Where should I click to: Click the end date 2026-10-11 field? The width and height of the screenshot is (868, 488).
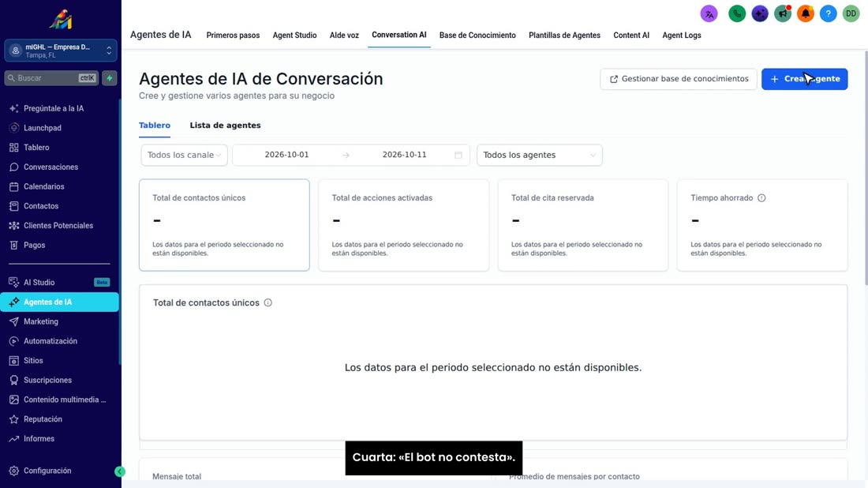pyautogui.click(x=404, y=155)
